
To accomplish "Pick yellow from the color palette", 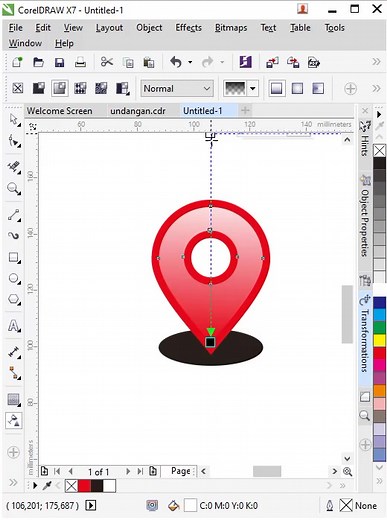I will click(x=379, y=340).
